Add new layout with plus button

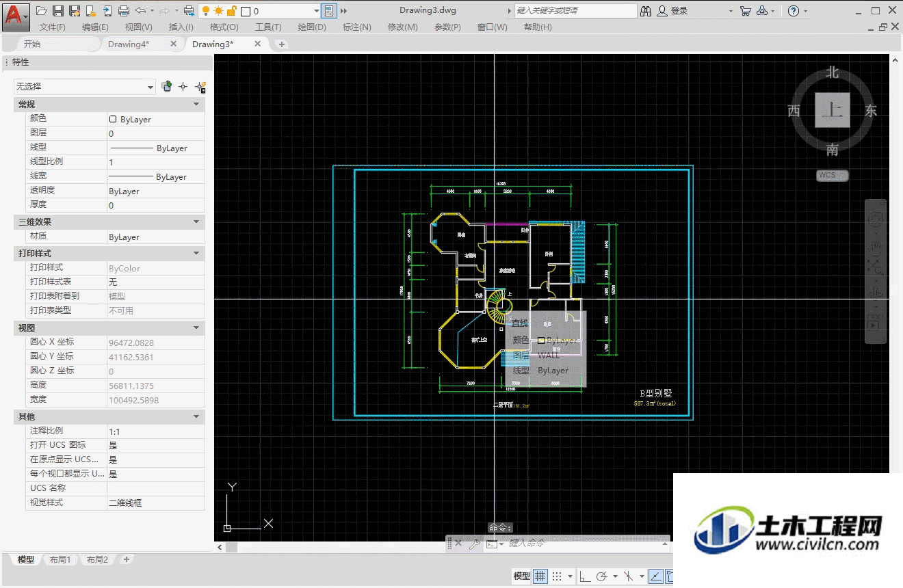[126, 559]
